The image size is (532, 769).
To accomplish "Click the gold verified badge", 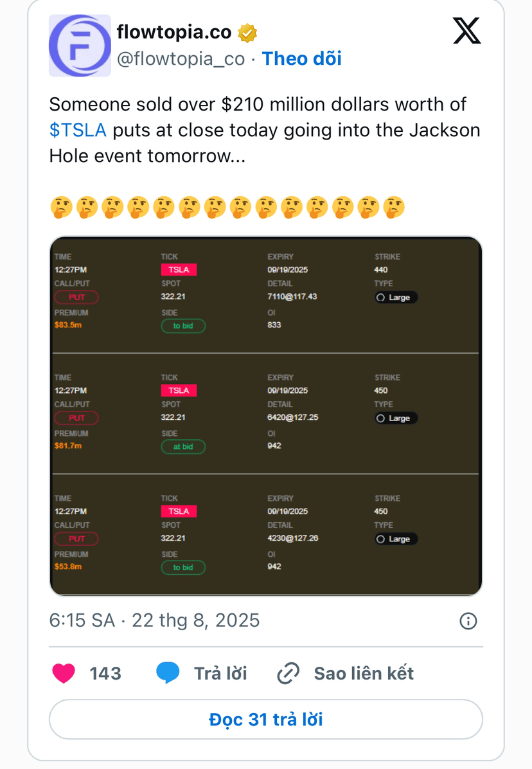I will 247,33.
